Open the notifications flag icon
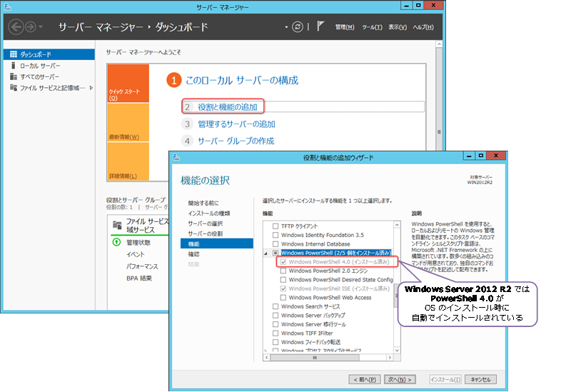Viewport: 571px width, 392px height. pos(320,26)
